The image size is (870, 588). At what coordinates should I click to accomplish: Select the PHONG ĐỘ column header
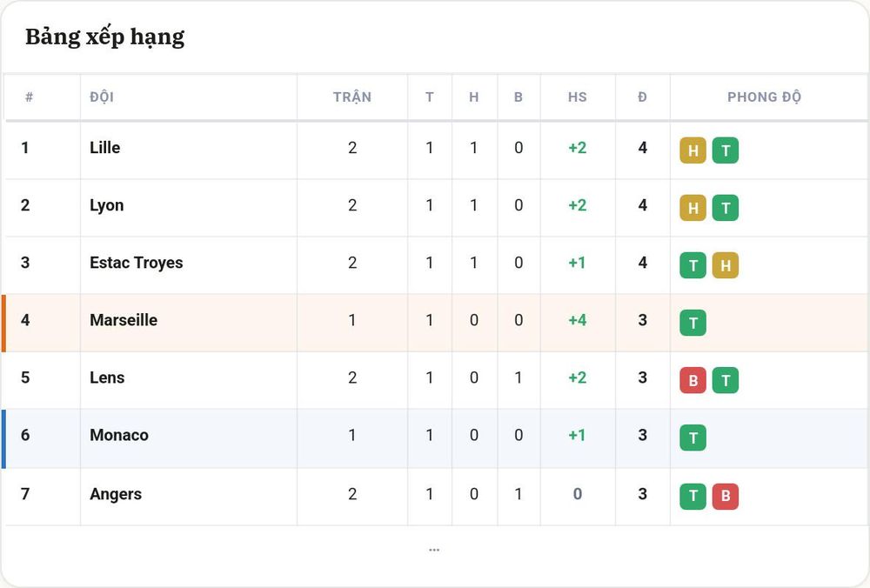point(764,97)
